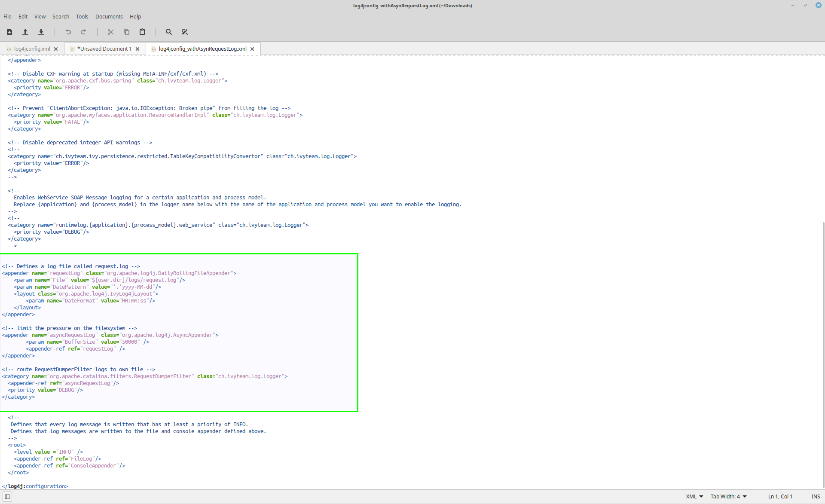The height and width of the screenshot is (504, 825).
Task: Click the DateFormat HH:mm:ss param line
Action: [x=91, y=301]
